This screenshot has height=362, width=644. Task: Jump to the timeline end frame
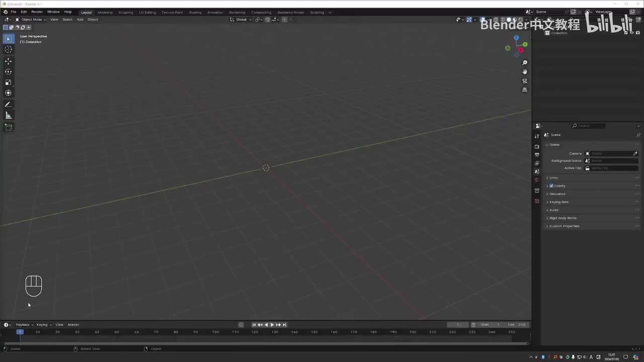click(284, 325)
